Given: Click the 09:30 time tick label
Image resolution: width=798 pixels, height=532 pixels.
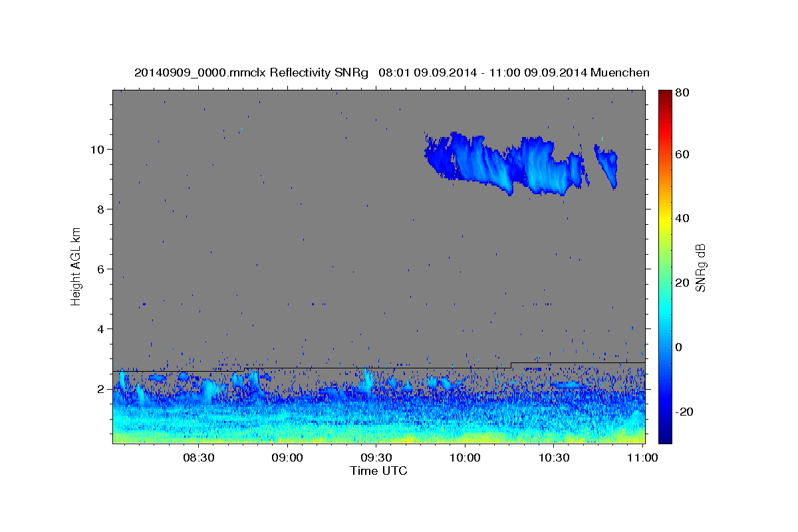Looking at the screenshot, I should click(x=376, y=458).
